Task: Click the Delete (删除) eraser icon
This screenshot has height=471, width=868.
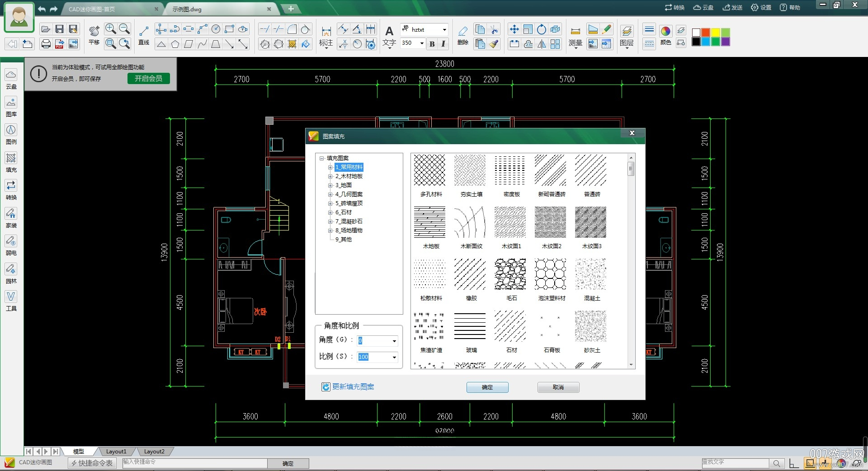Action: (463, 35)
